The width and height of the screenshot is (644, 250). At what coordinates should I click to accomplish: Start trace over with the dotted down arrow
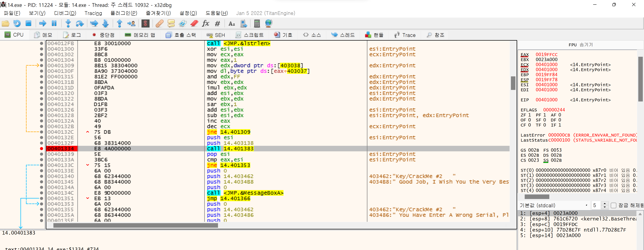pos(106,23)
